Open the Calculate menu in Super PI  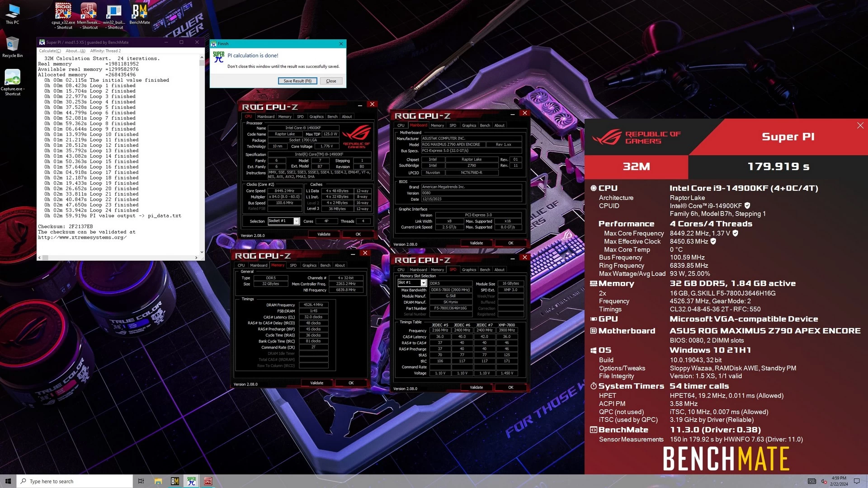[50, 51]
